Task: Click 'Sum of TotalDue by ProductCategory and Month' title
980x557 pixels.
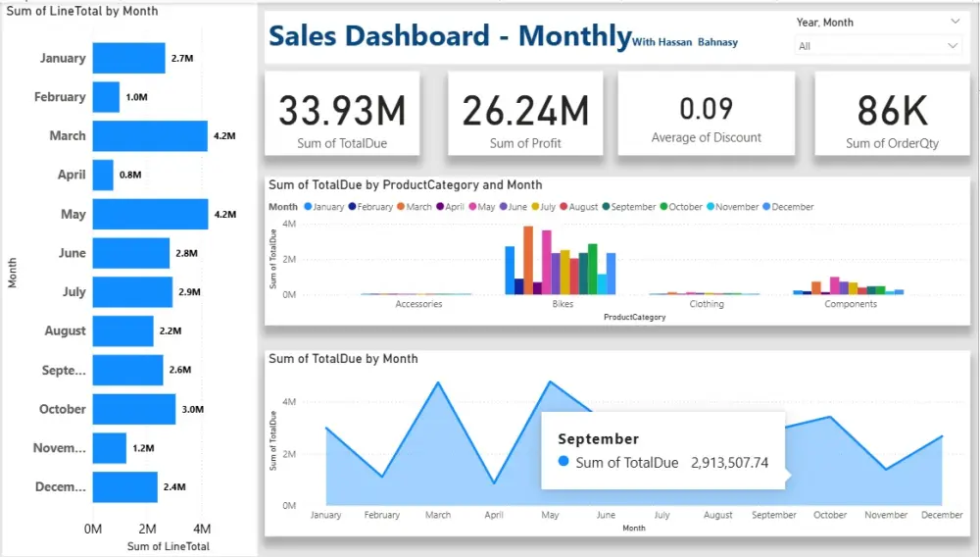Action: 406,185
